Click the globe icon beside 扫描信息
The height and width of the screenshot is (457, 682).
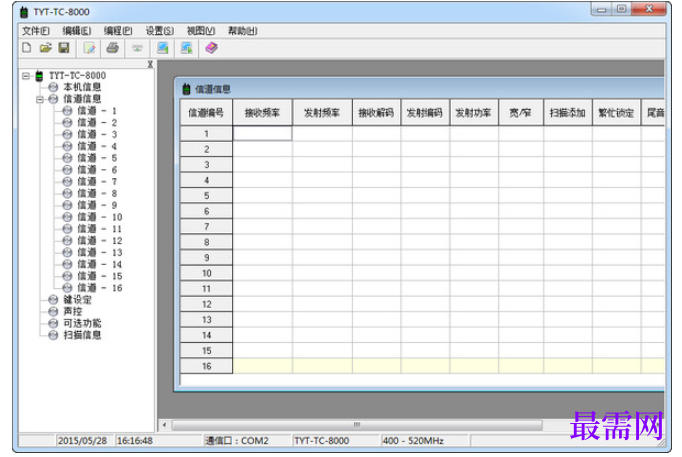[53, 335]
